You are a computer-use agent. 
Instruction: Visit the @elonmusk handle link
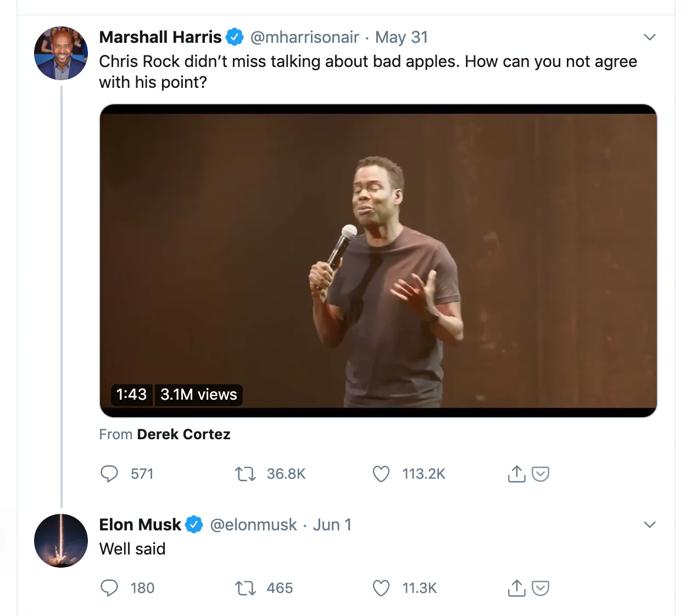(x=253, y=525)
